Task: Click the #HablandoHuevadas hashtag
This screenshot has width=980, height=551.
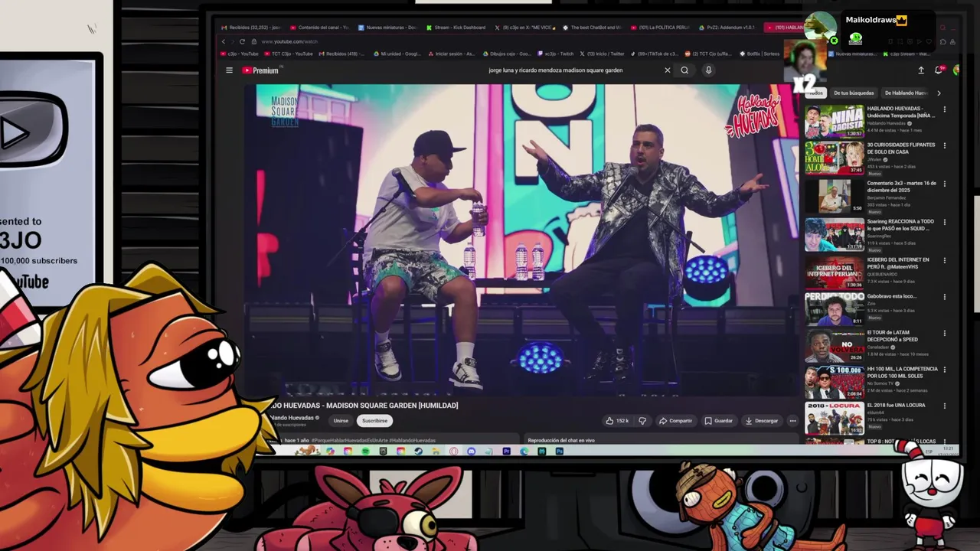Action: coord(413,441)
